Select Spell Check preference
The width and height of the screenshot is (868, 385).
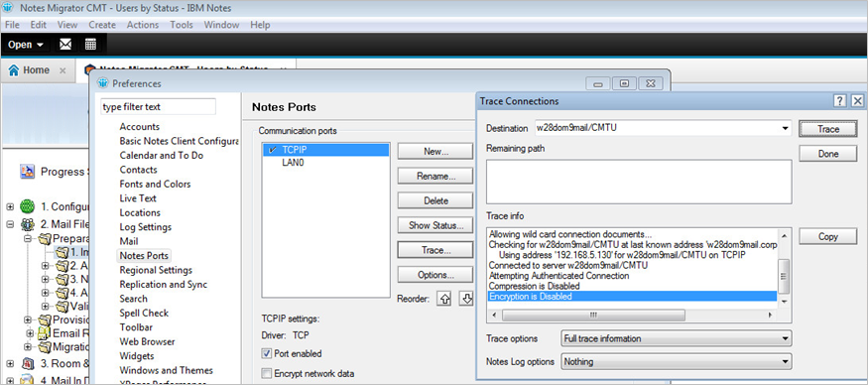click(144, 313)
